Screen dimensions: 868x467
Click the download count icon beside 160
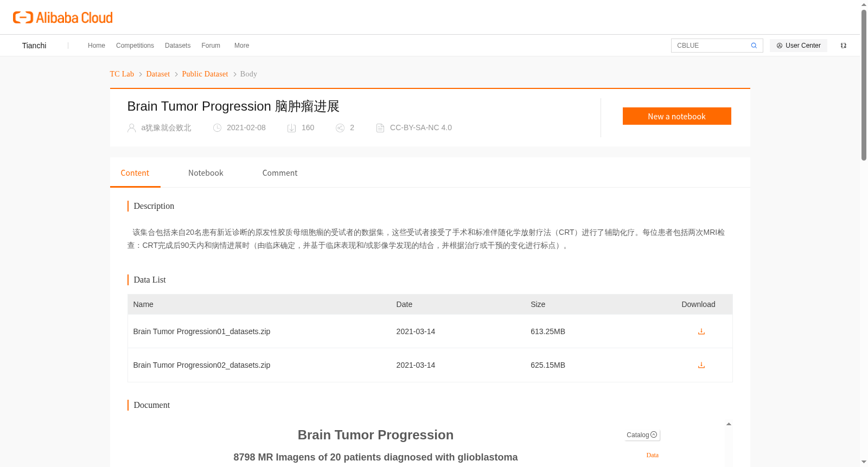(291, 128)
